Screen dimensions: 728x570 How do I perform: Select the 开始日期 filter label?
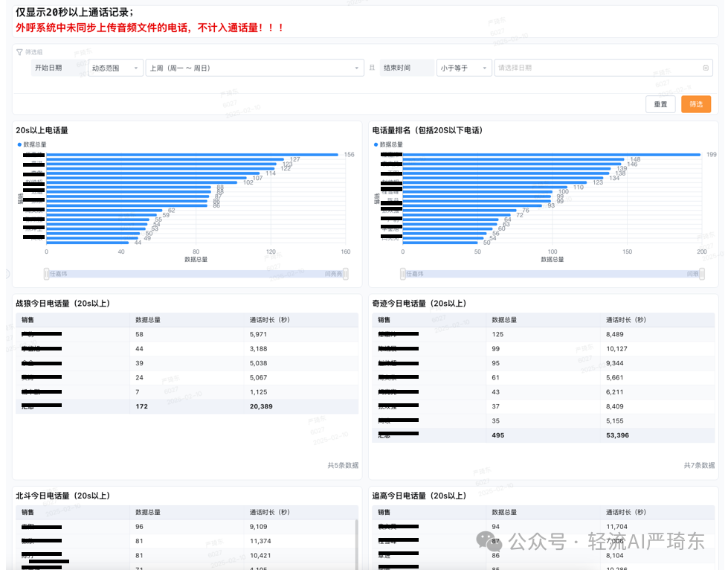tap(48, 68)
